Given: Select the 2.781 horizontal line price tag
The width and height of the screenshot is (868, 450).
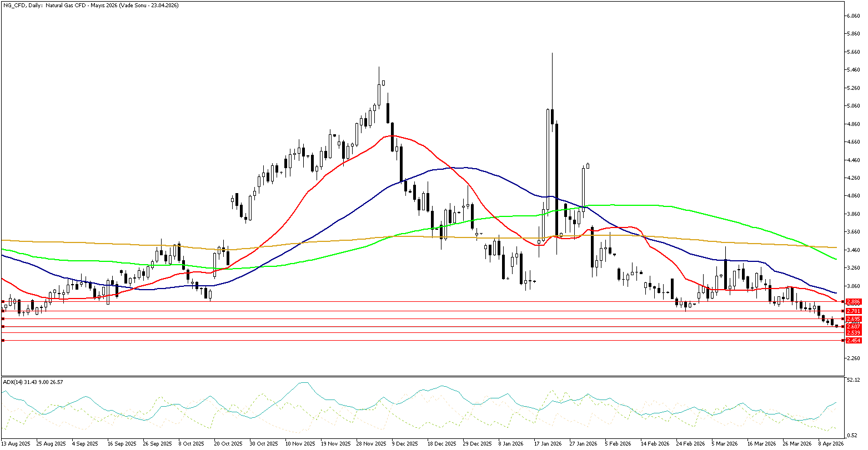Looking at the screenshot, I should pyautogui.click(x=854, y=311).
